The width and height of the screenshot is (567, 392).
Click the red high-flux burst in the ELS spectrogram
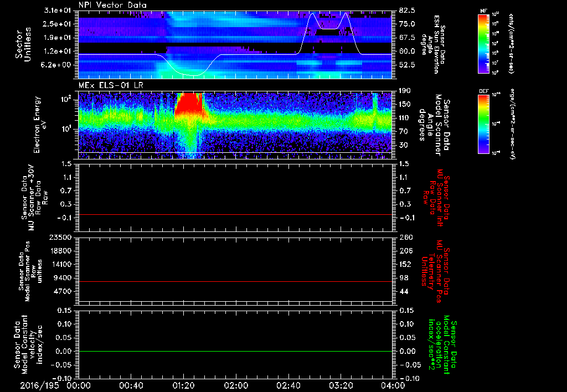[x=188, y=104]
